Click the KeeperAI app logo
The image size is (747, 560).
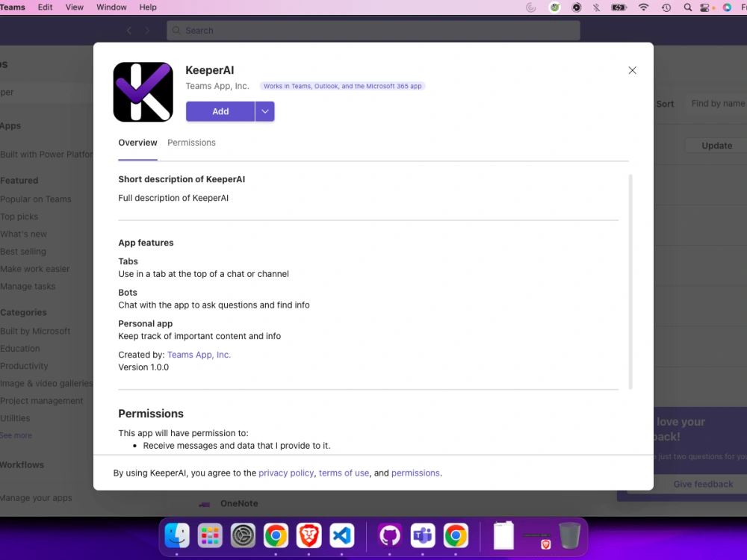pos(143,92)
